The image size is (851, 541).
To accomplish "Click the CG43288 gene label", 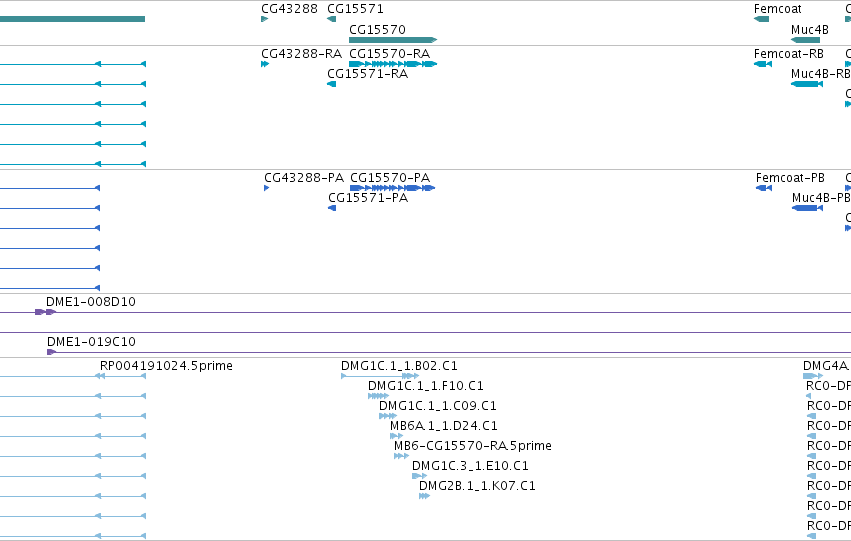I will 289,9.
